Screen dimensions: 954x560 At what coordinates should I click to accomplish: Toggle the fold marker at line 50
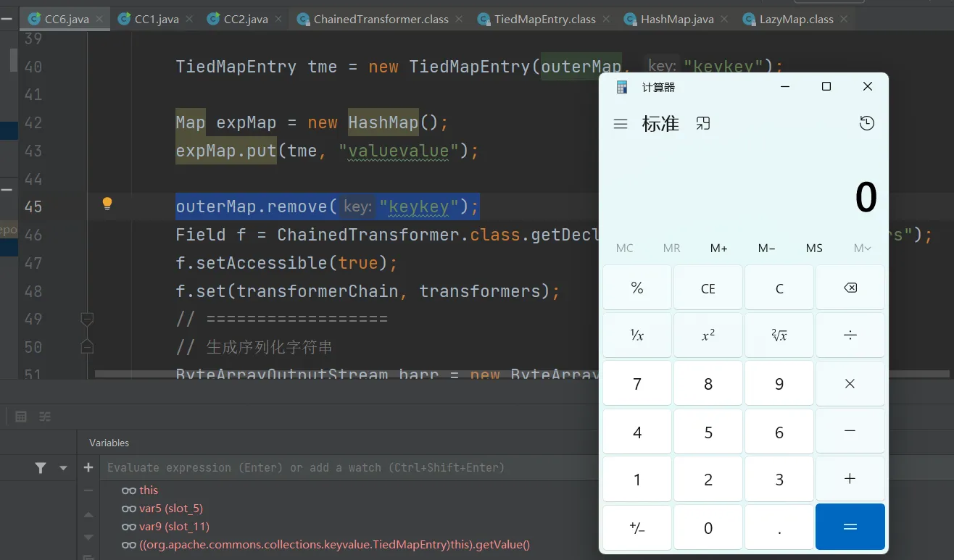point(87,346)
